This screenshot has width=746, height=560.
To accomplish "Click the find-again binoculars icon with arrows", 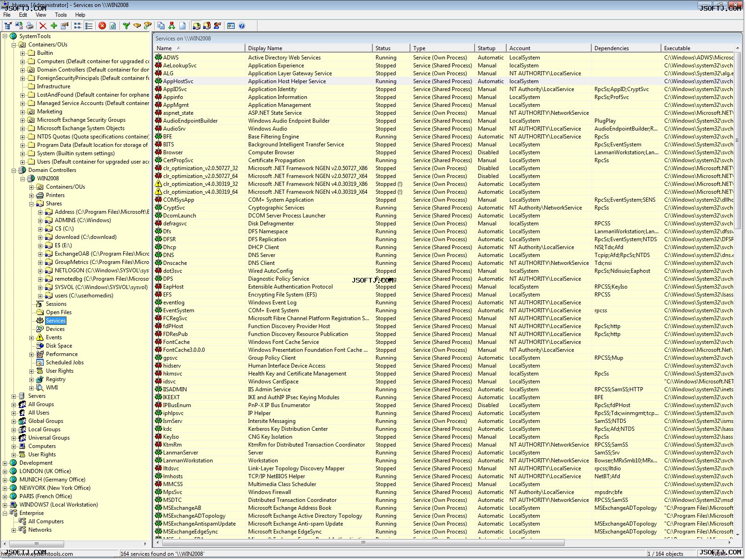I will click(x=148, y=26).
